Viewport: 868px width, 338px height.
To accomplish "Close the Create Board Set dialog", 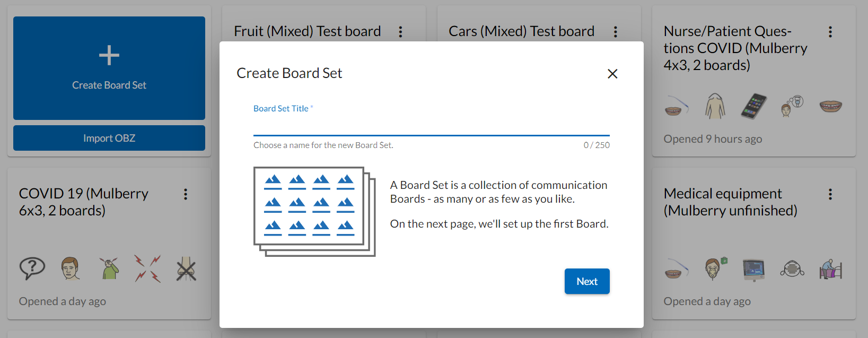I will coord(612,74).
